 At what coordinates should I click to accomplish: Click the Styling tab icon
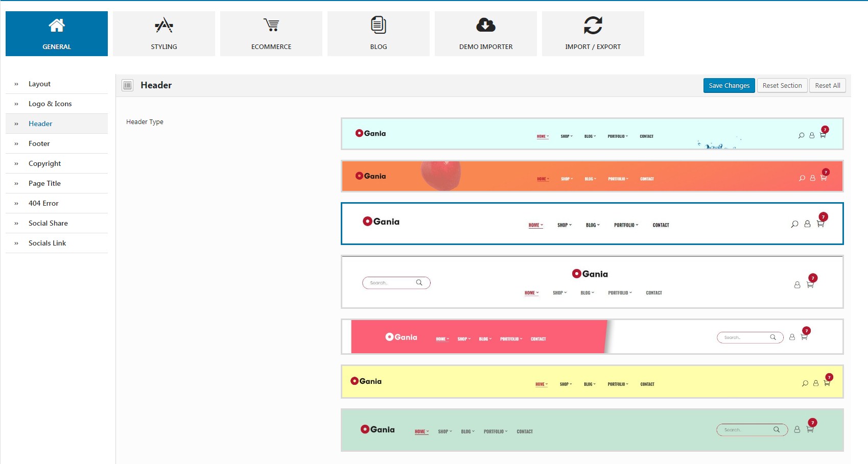click(x=164, y=25)
